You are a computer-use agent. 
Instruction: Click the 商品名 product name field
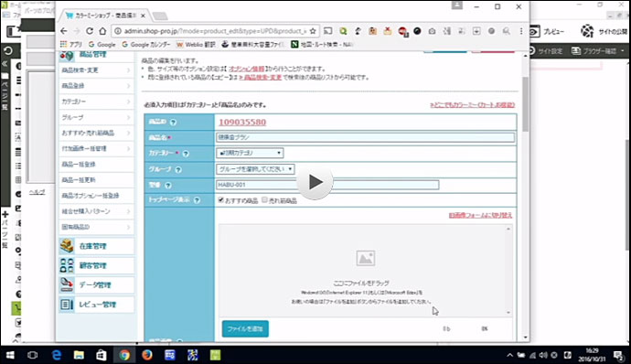click(365, 138)
